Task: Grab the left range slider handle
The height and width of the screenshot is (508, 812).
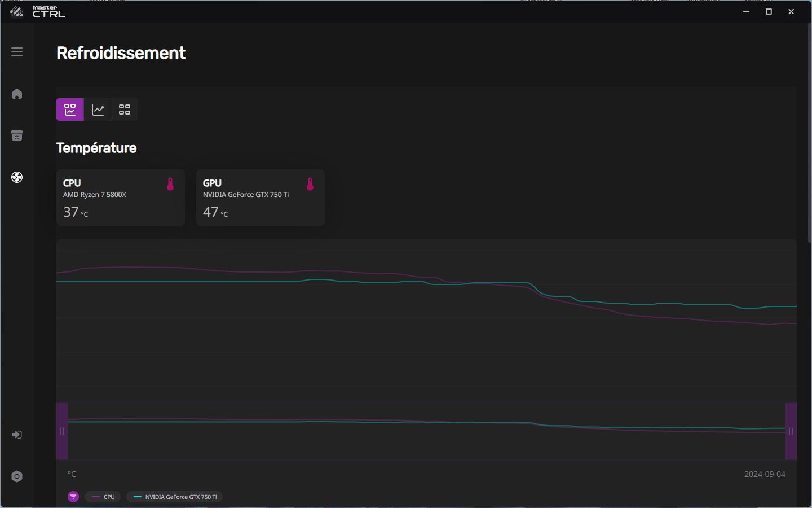Action: [62, 431]
